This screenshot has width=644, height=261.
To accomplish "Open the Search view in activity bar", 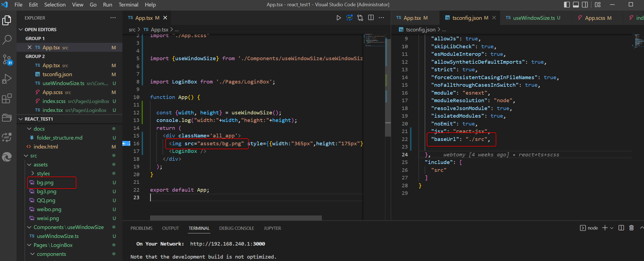I will point(7,40).
